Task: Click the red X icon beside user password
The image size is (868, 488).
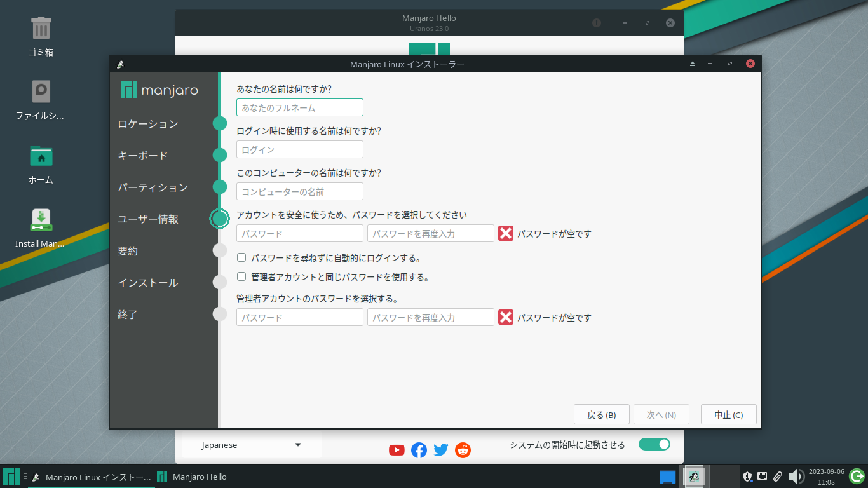Action: pyautogui.click(x=506, y=233)
